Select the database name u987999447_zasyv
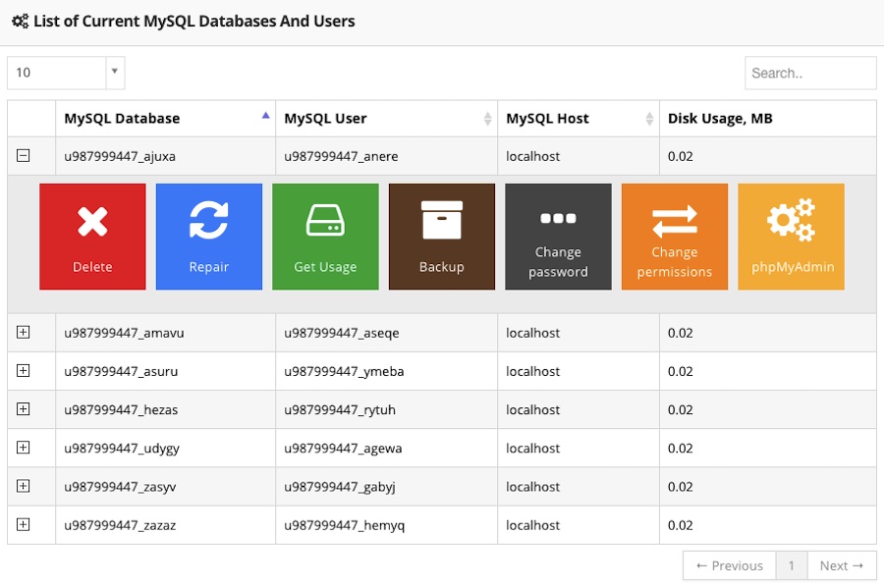 tap(120, 487)
